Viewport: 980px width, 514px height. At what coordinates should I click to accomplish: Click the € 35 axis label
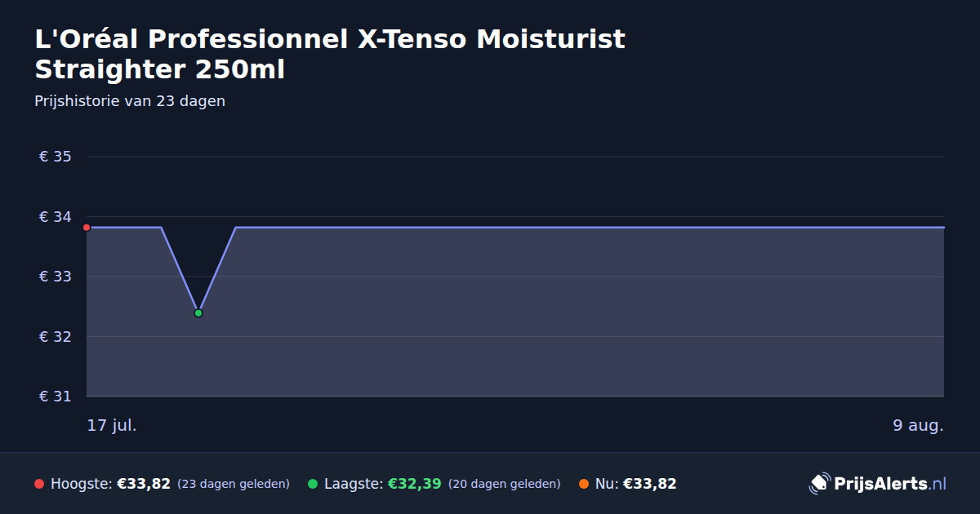(56, 157)
